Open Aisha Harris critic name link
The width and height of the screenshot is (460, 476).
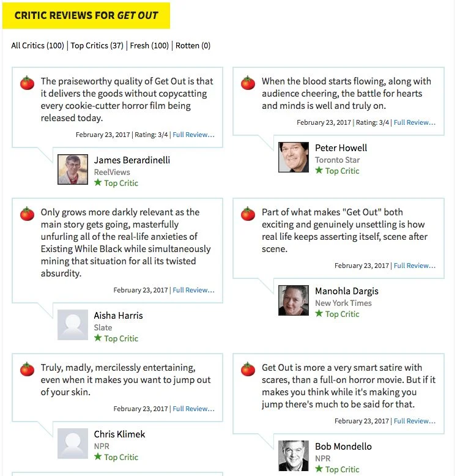118,316
